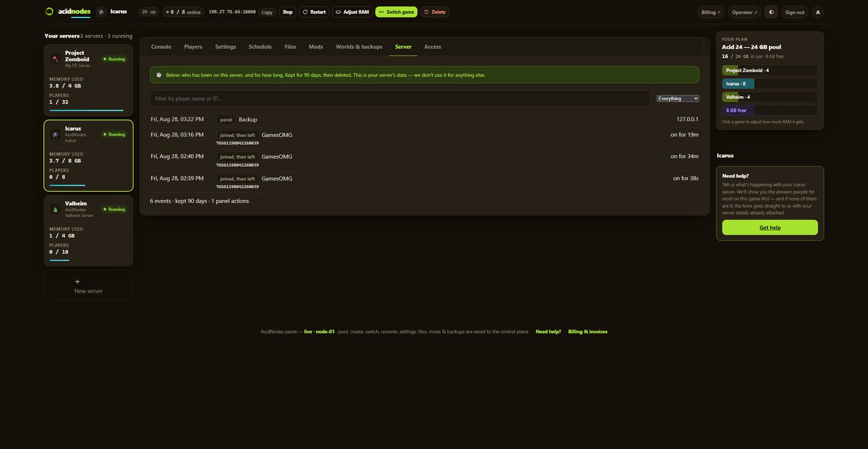Screen dimensions: 868x449
Task: Click the Switch game button
Action: 397,12
